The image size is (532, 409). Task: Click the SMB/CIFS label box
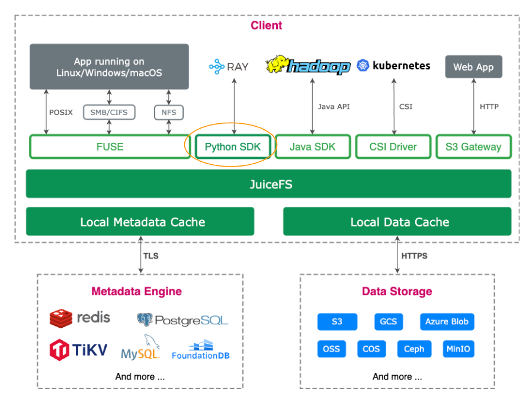[109, 113]
